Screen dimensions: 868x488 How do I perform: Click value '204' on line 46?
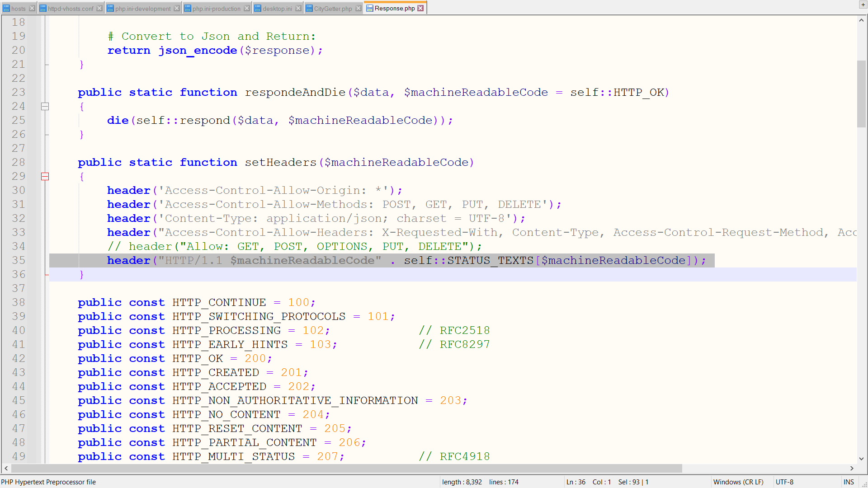pyautogui.click(x=313, y=415)
